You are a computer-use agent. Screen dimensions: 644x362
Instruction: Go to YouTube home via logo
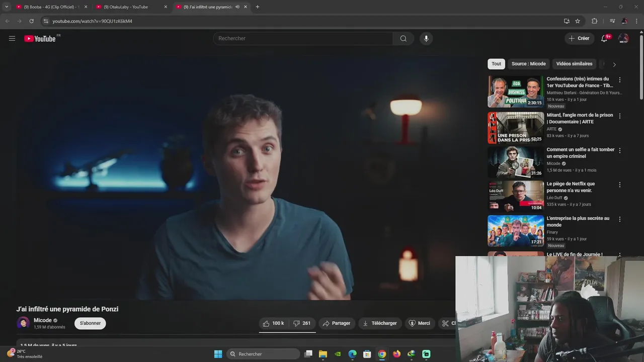click(40, 39)
